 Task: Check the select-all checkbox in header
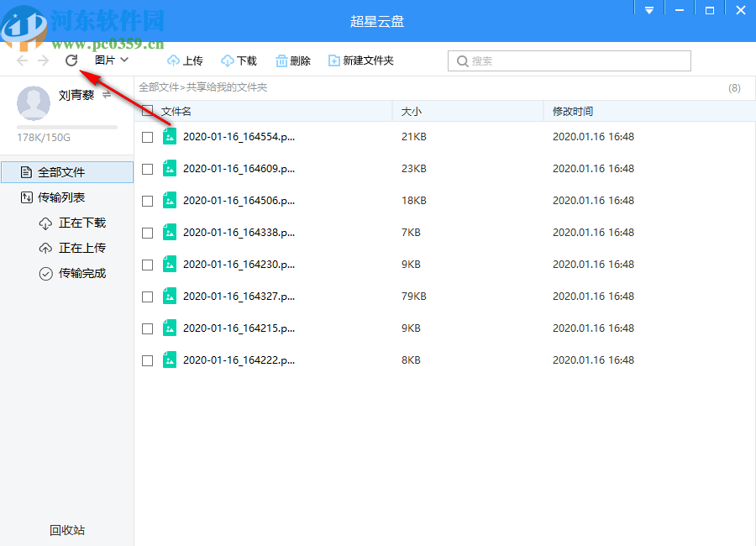tap(148, 110)
